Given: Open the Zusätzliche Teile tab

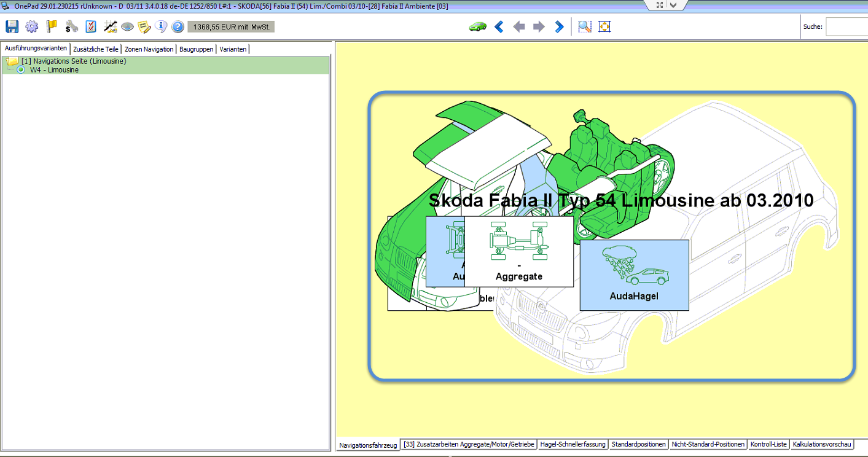Looking at the screenshot, I should point(96,49).
